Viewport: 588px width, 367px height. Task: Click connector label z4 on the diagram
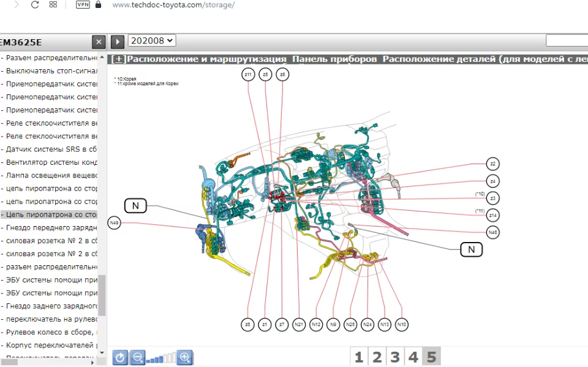coord(492,181)
